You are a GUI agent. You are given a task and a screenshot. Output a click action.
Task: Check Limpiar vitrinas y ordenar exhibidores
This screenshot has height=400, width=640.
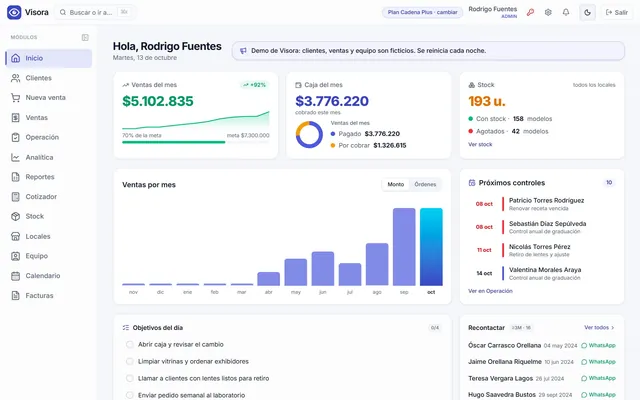click(x=129, y=362)
